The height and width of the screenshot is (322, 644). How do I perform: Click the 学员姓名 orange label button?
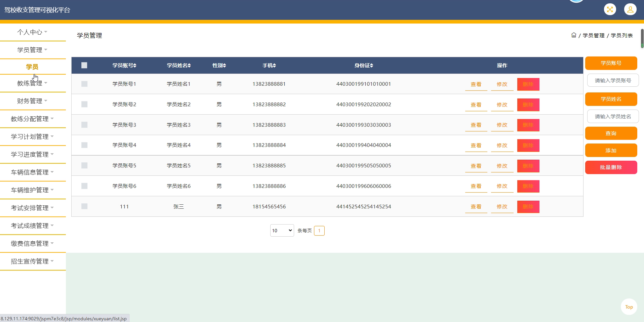pos(611,99)
